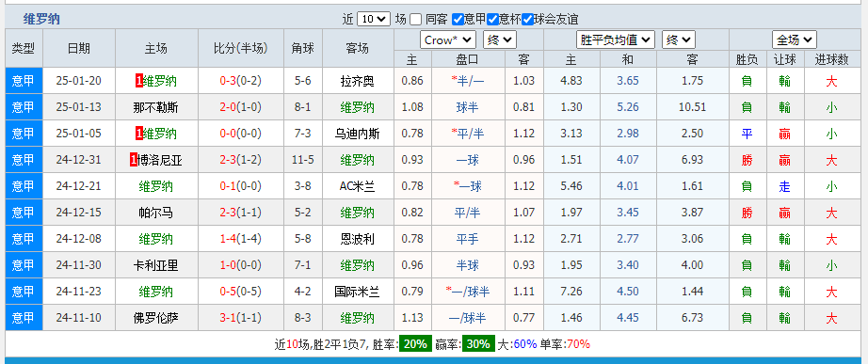Enable the 同客 checkbox
The image size is (868, 364).
(x=416, y=20)
